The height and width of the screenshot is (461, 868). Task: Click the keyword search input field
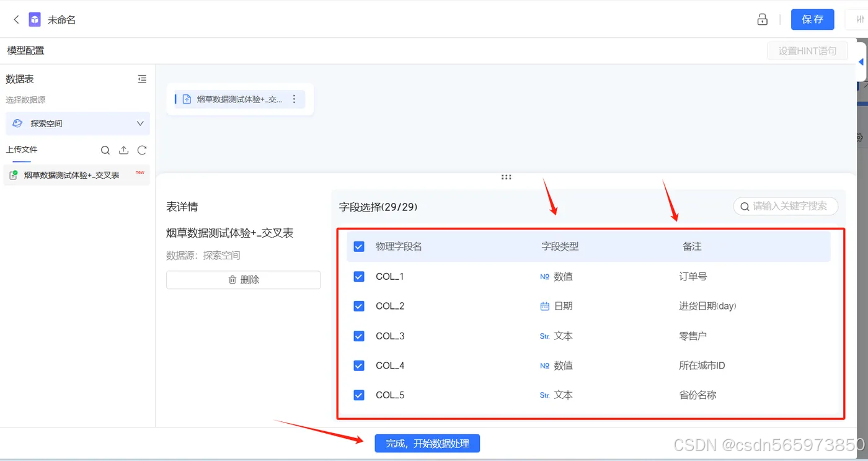(786, 207)
